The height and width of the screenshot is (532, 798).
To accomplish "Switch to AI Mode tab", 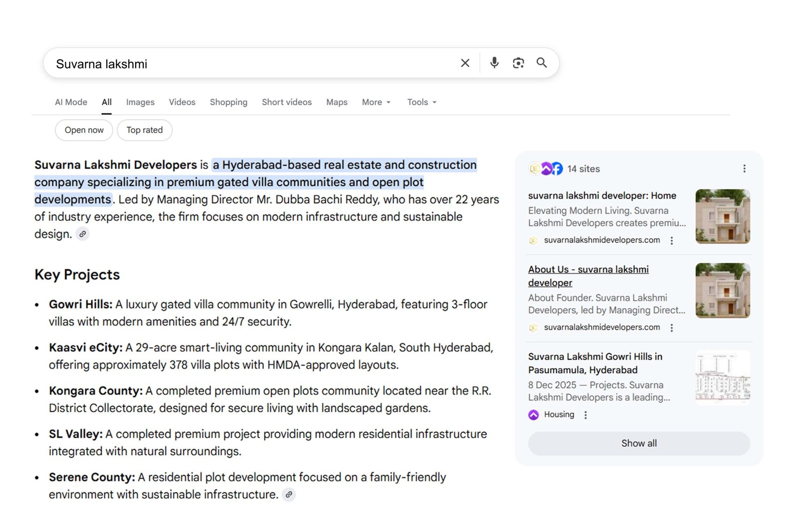I will 71,102.
